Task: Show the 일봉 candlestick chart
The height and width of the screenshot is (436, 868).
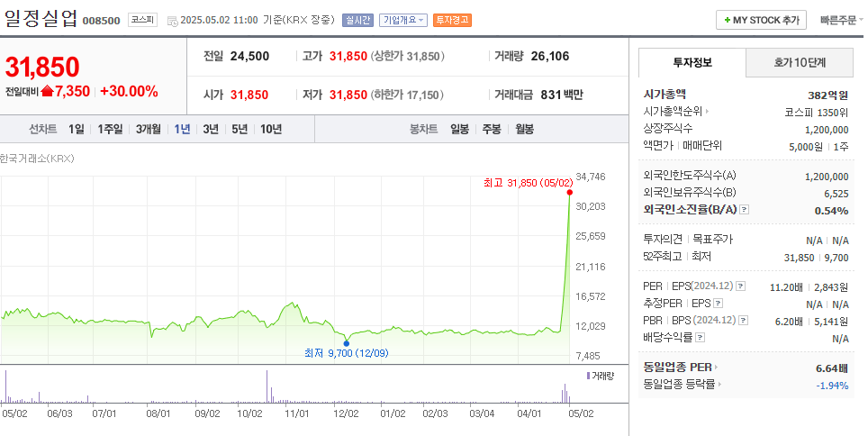Action: coord(459,129)
